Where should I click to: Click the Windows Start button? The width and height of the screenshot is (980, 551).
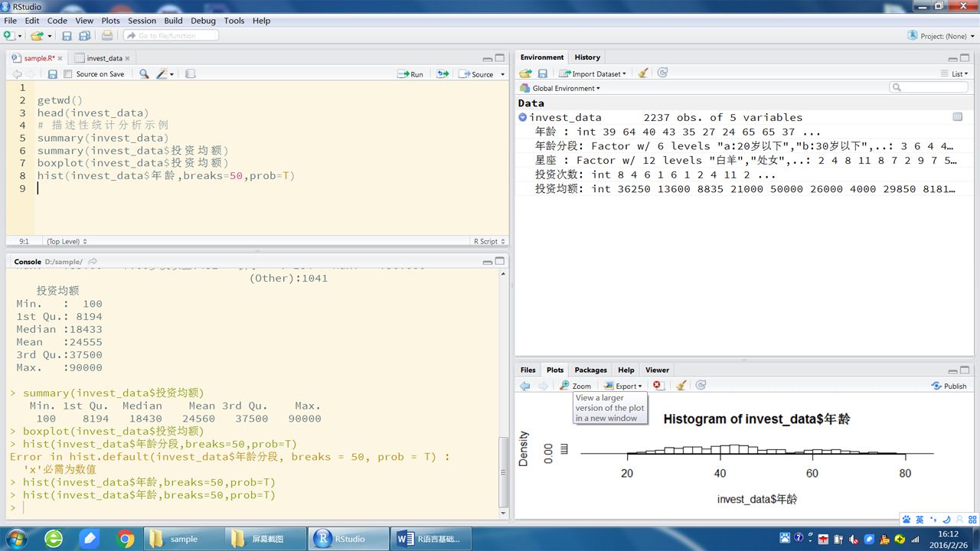(15, 539)
